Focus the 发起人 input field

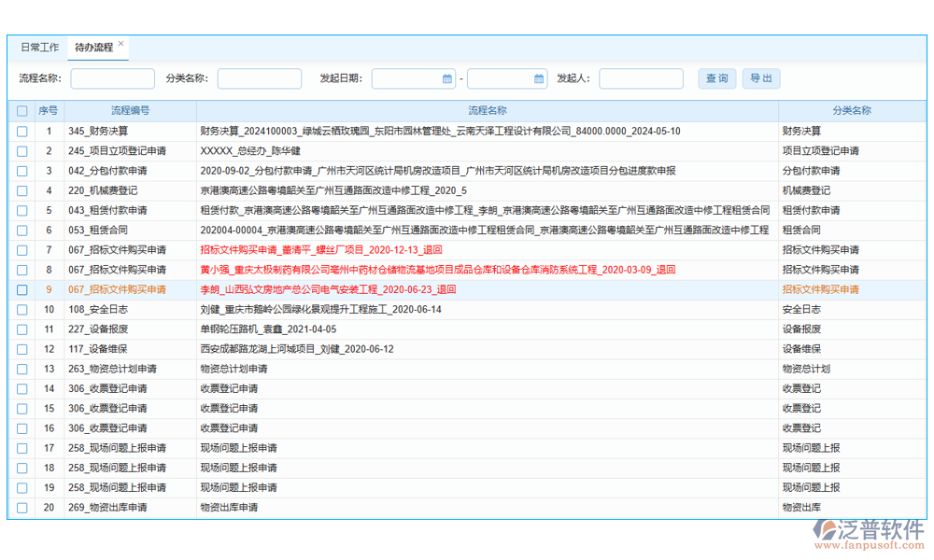641,79
